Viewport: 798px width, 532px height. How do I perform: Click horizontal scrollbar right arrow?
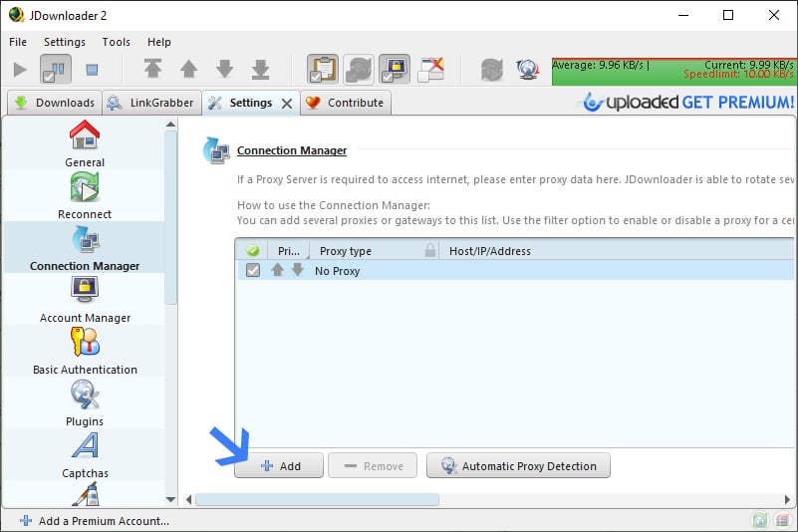click(787, 500)
